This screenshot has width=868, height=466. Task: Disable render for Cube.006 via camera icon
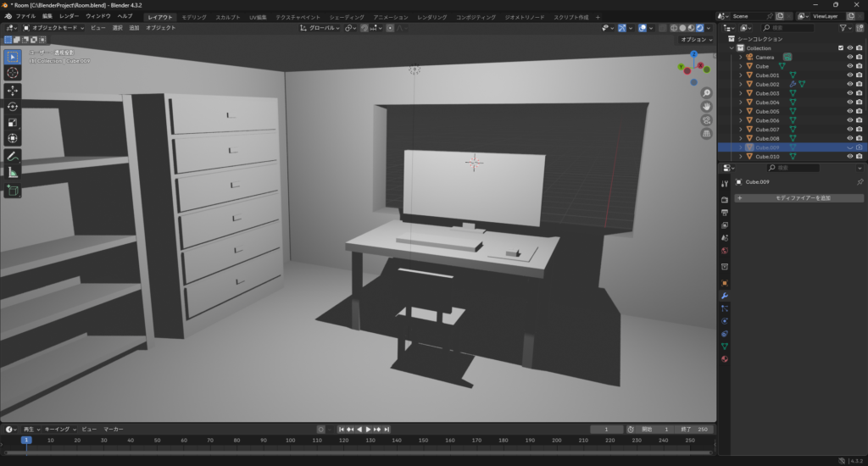(x=859, y=120)
